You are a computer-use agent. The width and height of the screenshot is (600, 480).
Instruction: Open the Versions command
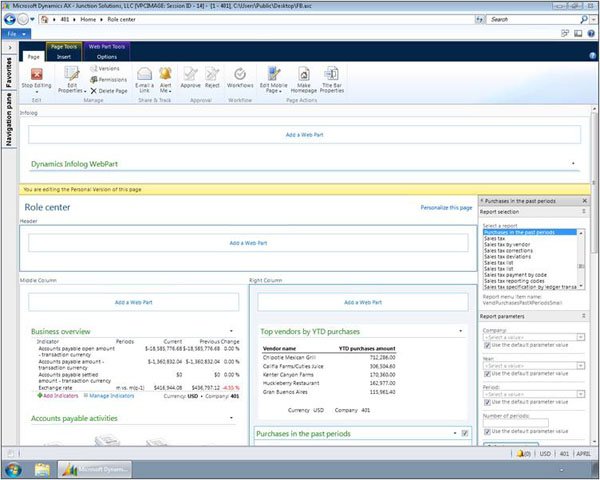click(105, 69)
